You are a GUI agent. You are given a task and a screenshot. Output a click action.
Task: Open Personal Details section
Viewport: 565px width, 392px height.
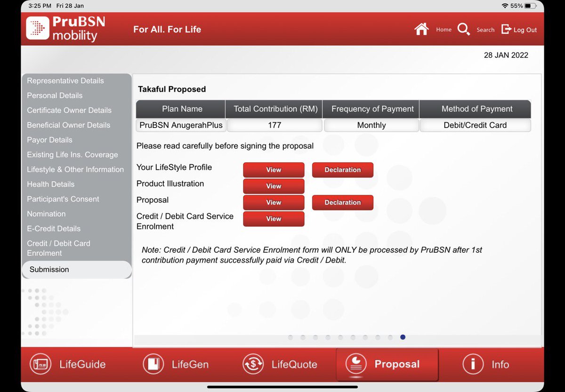pos(55,96)
